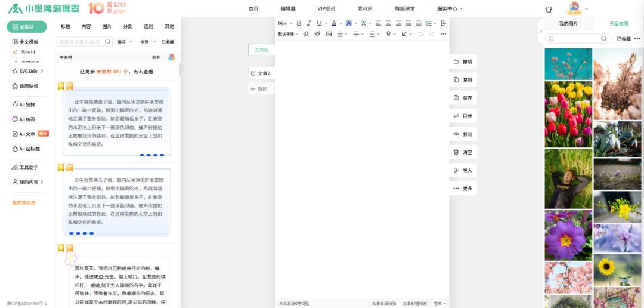
Task: Center align text
Action: [388, 23]
